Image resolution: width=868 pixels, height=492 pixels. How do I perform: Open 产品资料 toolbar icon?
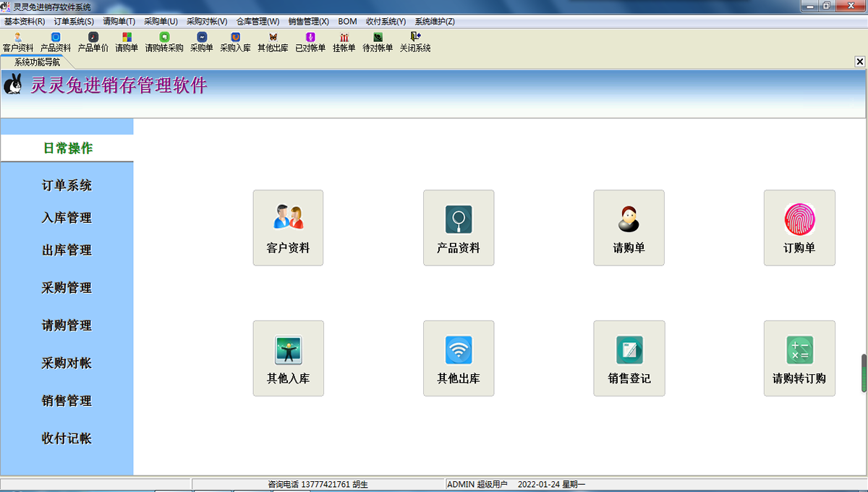click(x=56, y=43)
